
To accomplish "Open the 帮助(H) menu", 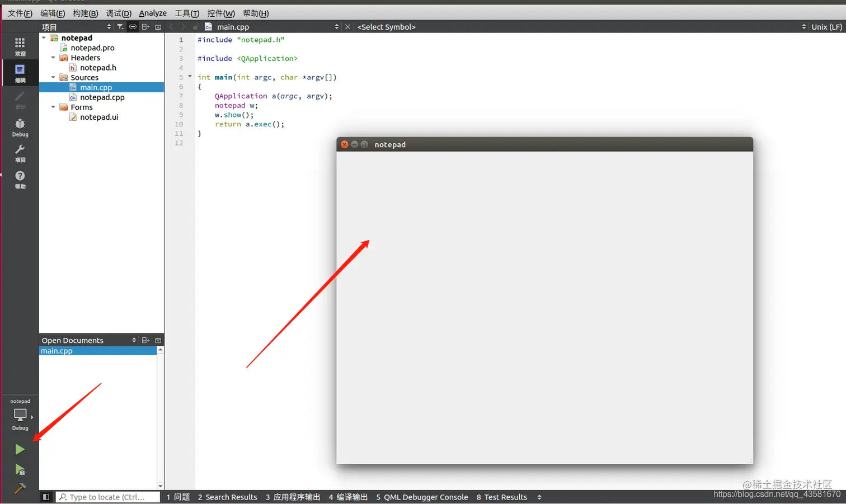I will (x=256, y=13).
